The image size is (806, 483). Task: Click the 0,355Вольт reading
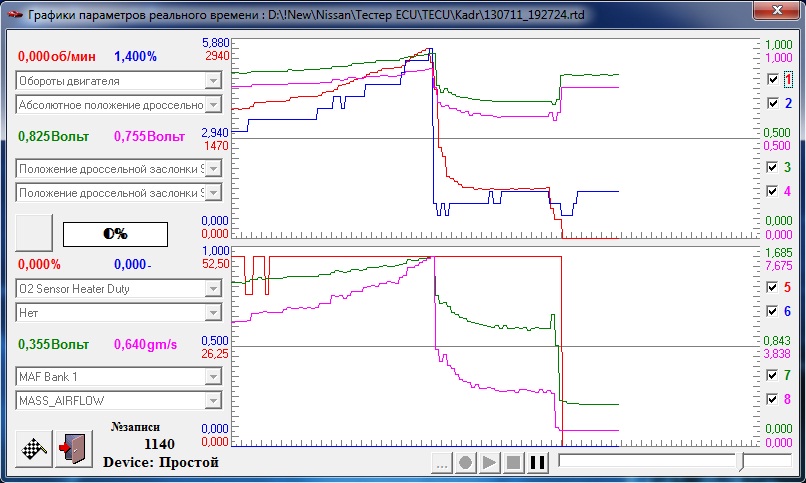pyautogui.click(x=53, y=344)
